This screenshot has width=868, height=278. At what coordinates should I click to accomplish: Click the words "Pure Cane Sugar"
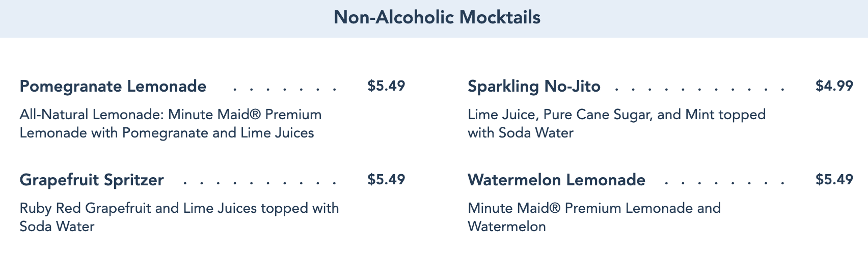598,115
